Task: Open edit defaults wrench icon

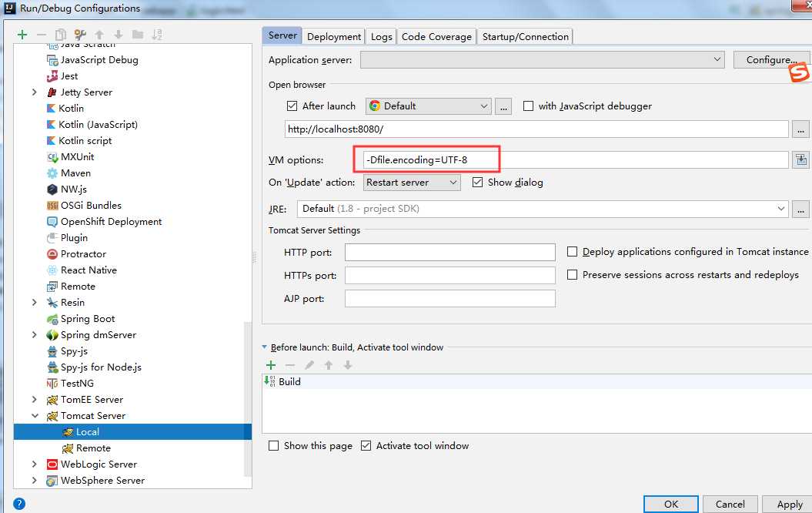Action: coord(80,35)
